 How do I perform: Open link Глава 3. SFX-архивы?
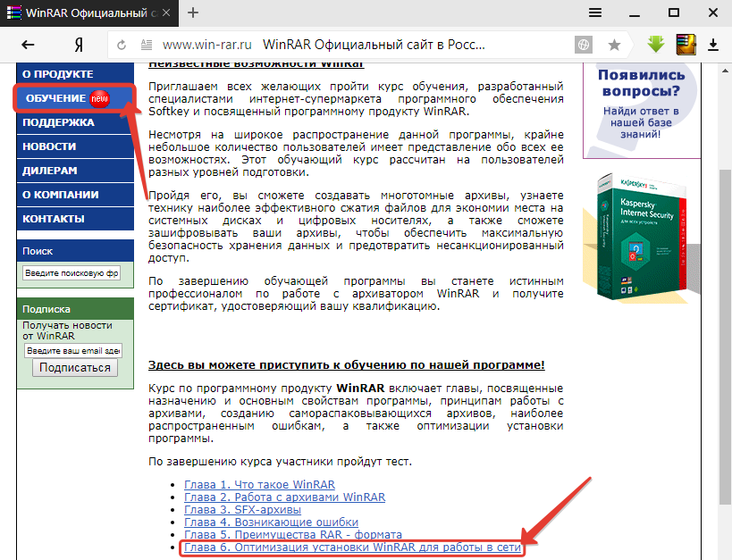(243, 510)
